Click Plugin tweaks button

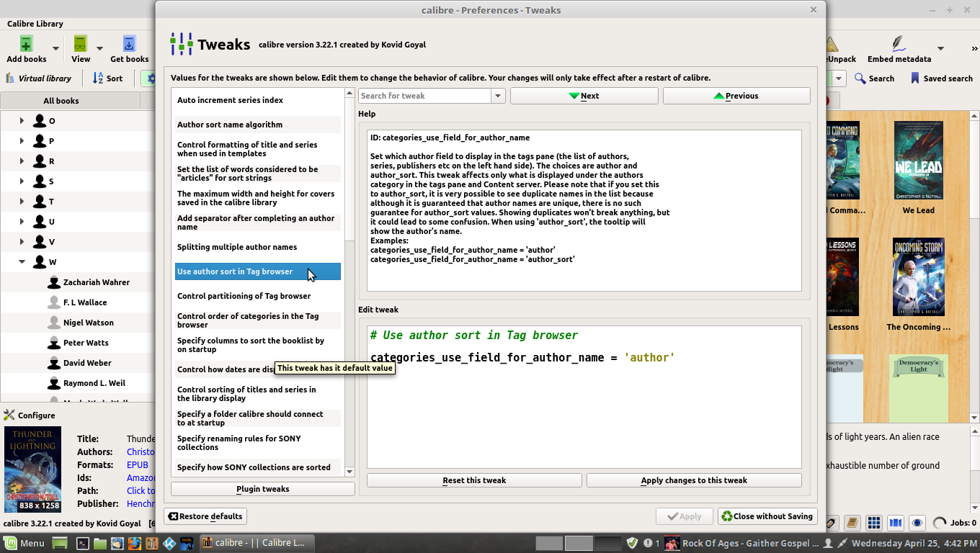pos(263,489)
